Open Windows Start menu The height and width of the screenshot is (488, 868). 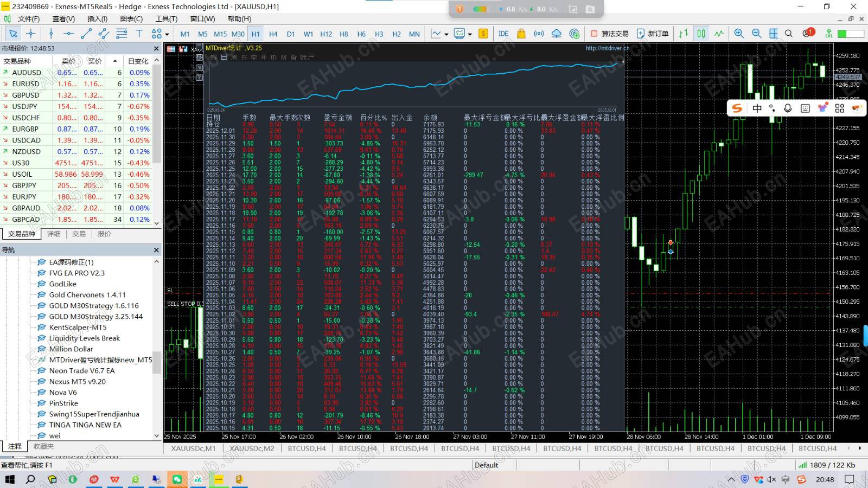[10, 479]
